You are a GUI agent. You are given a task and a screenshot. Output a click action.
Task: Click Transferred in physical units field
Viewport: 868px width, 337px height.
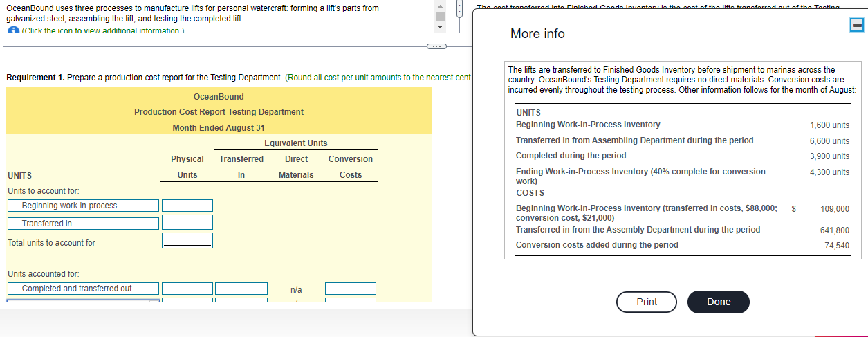(187, 222)
